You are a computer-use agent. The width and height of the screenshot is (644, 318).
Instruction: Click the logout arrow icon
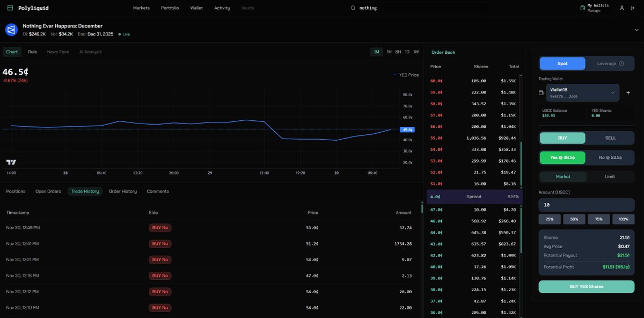(634, 8)
